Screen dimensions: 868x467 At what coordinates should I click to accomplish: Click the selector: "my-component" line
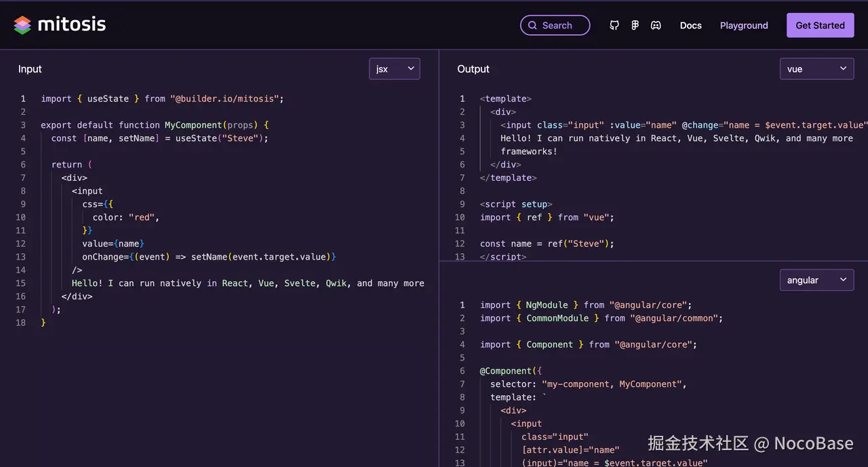(x=589, y=384)
